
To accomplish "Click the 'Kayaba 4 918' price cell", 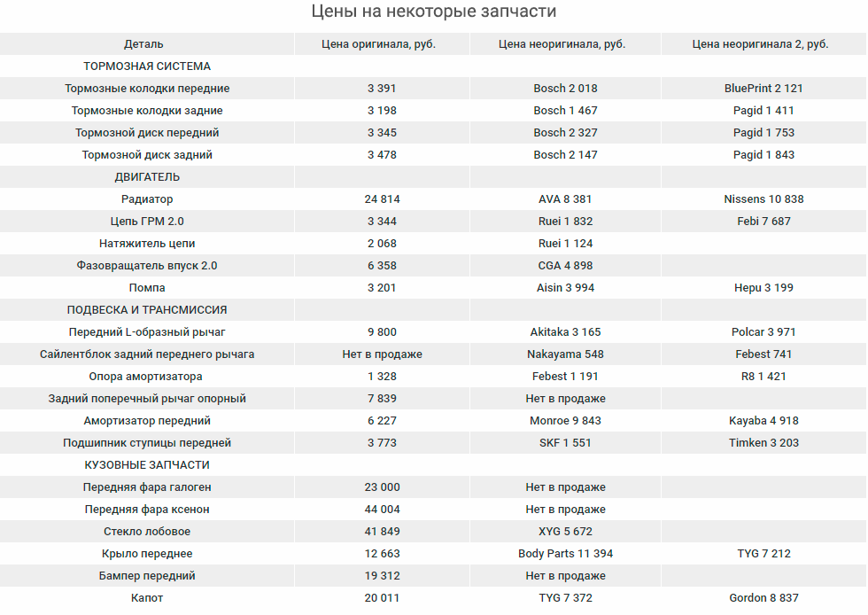I will 763,421.
